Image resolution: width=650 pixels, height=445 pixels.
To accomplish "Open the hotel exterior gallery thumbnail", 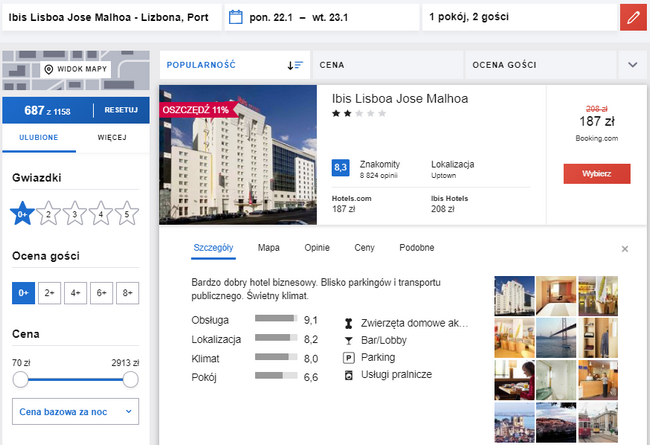I will pos(514,296).
